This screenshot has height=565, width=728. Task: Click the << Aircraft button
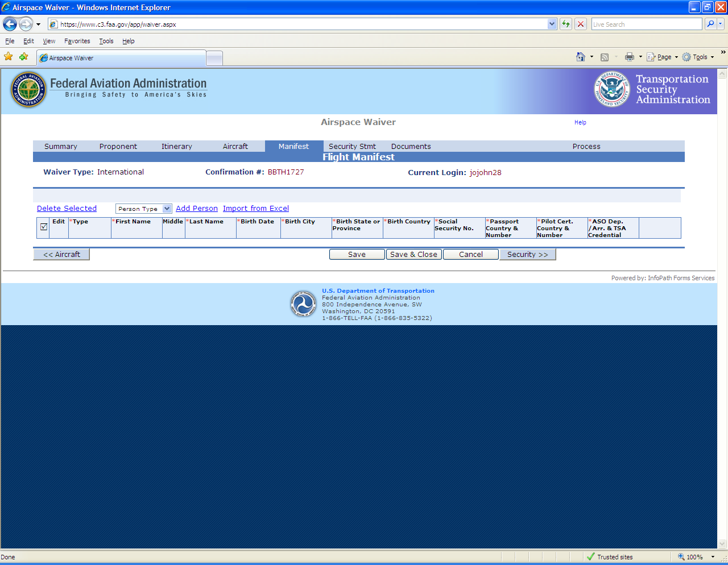[x=61, y=255]
